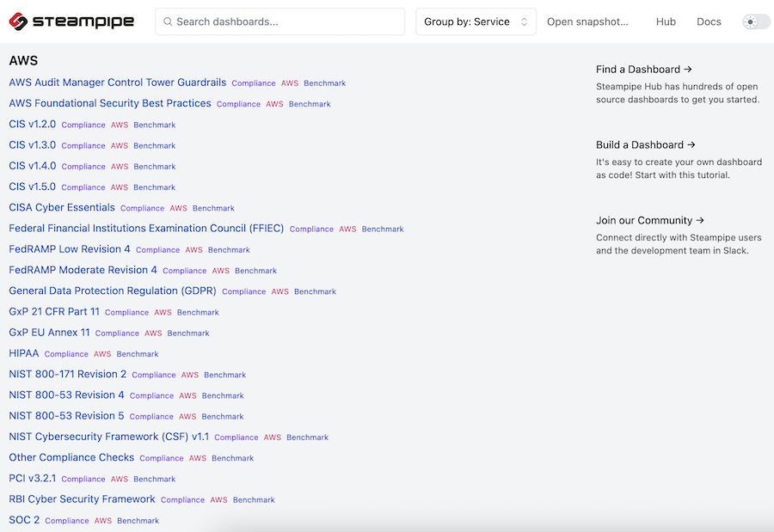Open AWS Foundational Security Best Practices dashboard
This screenshot has height=532, width=774.
[110, 103]
